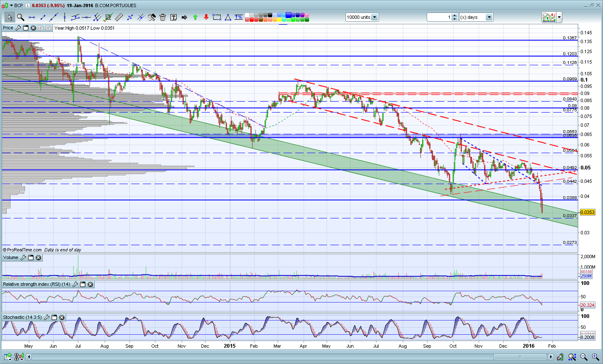Remove the Stochastic indicator panel
Screen dimensions: 603x364
(62, 318)
